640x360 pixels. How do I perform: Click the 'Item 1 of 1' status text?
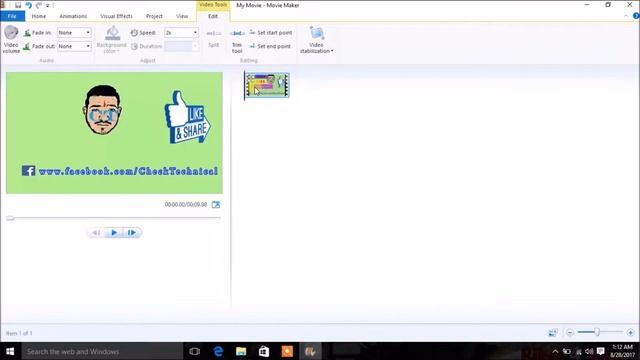[19, 333]
